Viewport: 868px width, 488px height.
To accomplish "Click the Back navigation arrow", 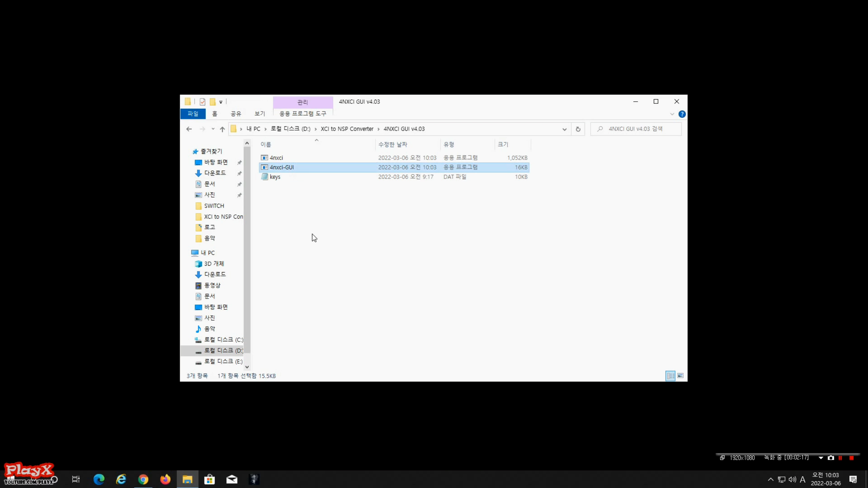I will 189,129.
